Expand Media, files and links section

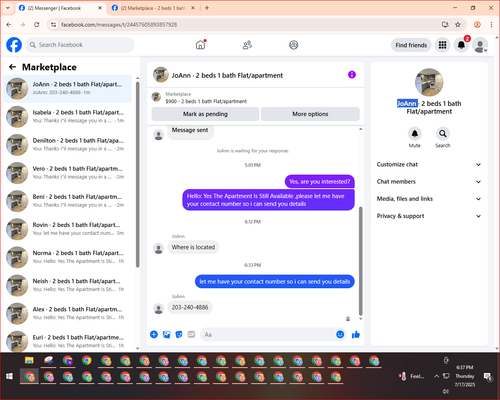pos(429,199)
